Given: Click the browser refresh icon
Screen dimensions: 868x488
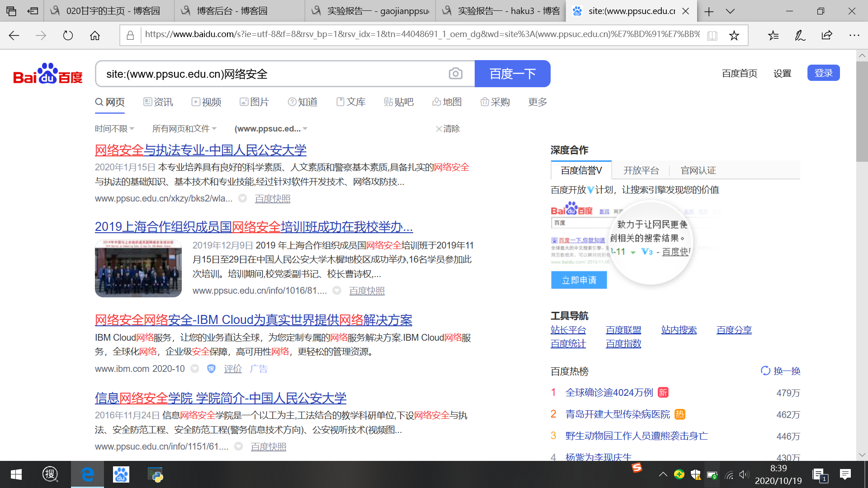Looking at the screenshot, I should pyautogui.click(x=68, y=36).
